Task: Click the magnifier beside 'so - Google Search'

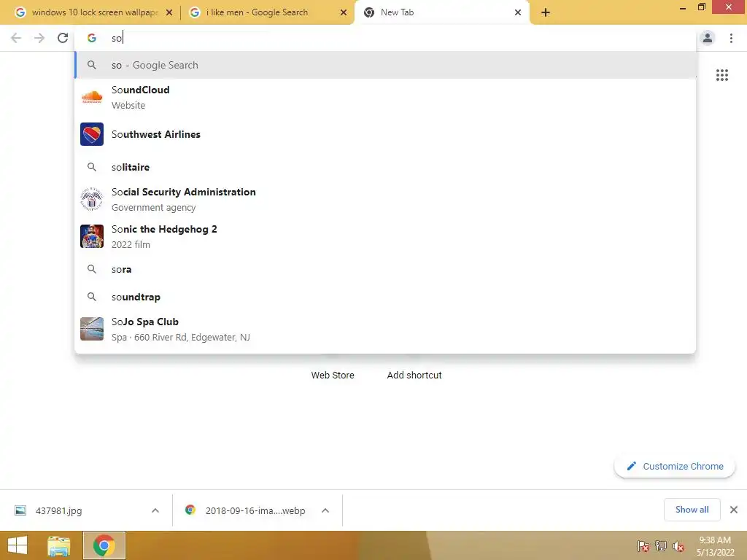Action: click(x=92, y=65)
